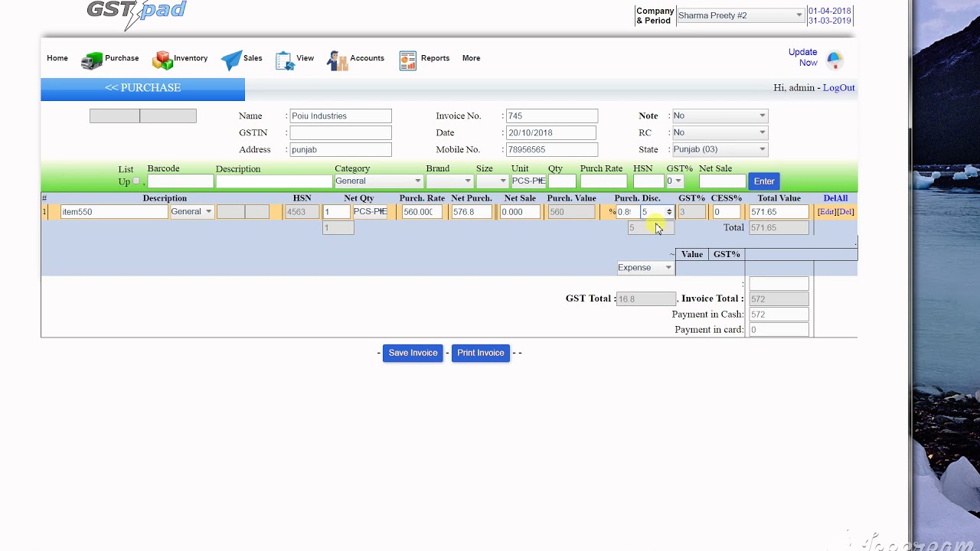980x551 pixels.
Task: Click the item550 description field
Action: point(113,212)
